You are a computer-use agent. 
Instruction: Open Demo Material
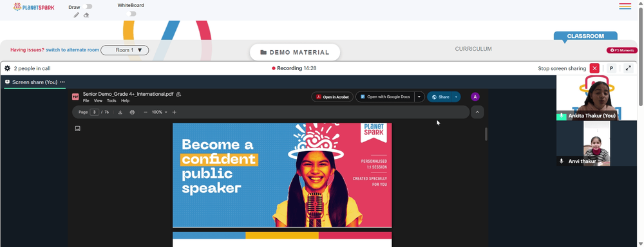click(x=295, y=53)
